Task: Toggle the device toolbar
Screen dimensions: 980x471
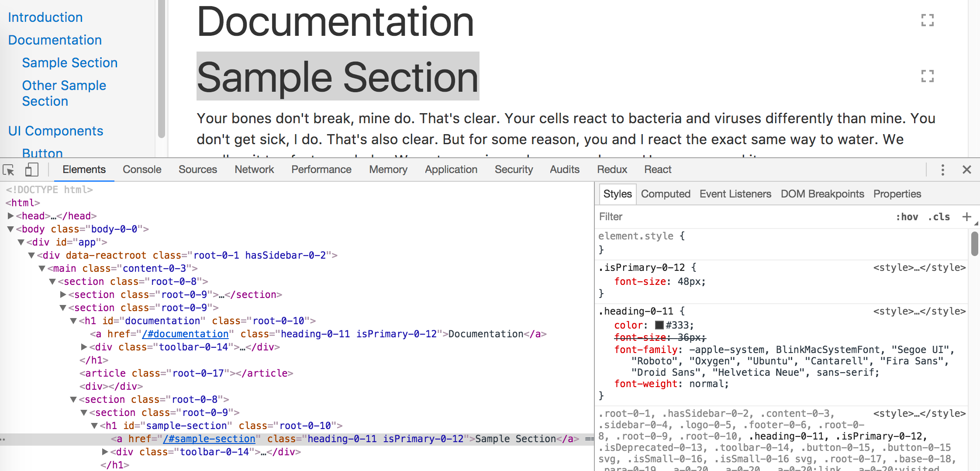Action: [x=31, y=170]
